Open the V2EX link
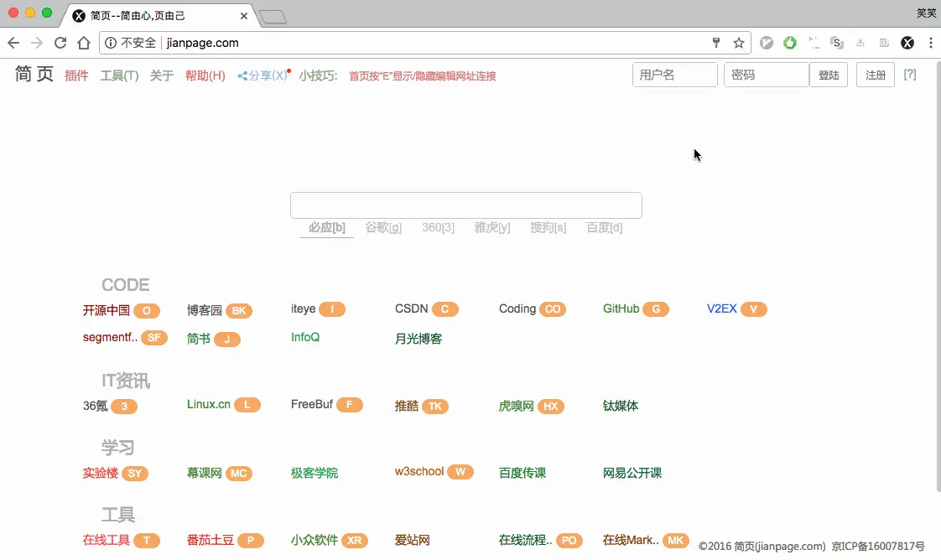Viewport: 941px width, 560px height. tap(722, 309)
